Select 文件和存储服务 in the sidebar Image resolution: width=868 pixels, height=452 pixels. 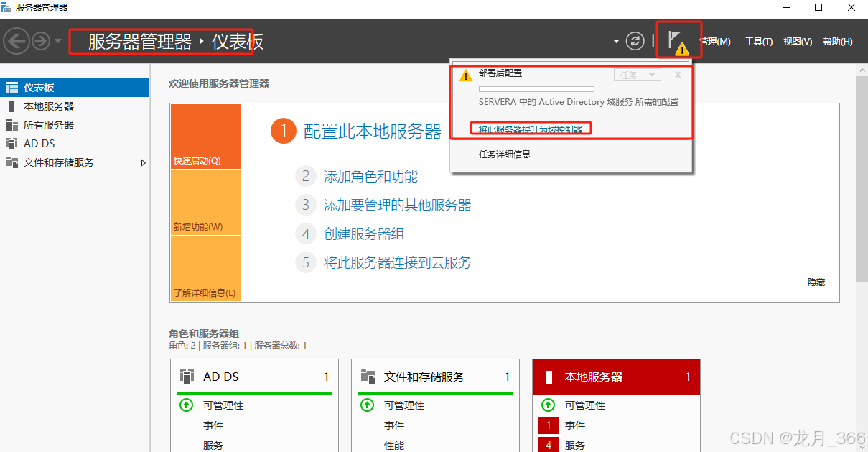coord(75,162)
